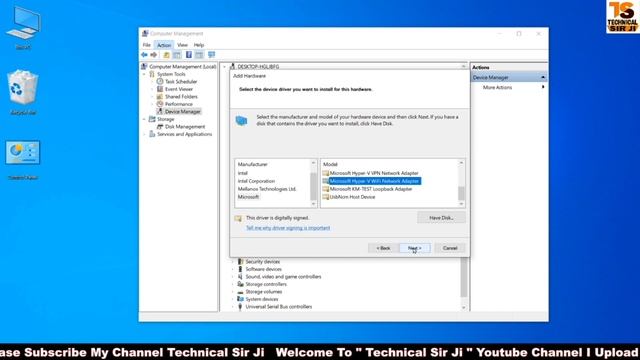
Task: Select the Control Panel desktop icon
Action: click(x=23, y=160)
